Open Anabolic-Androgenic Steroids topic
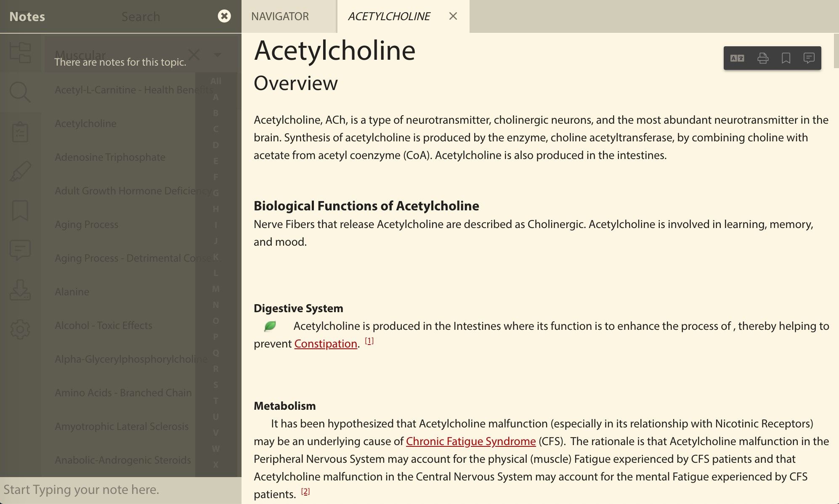This screenshot has width=839, height=504. (x=123, y=460)
